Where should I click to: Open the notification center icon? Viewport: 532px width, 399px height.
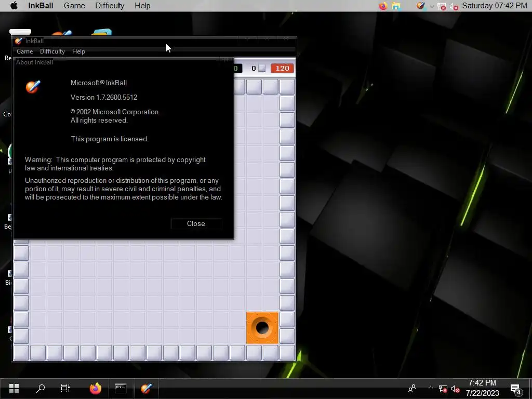pyautogui.click(x=516, y=389)
